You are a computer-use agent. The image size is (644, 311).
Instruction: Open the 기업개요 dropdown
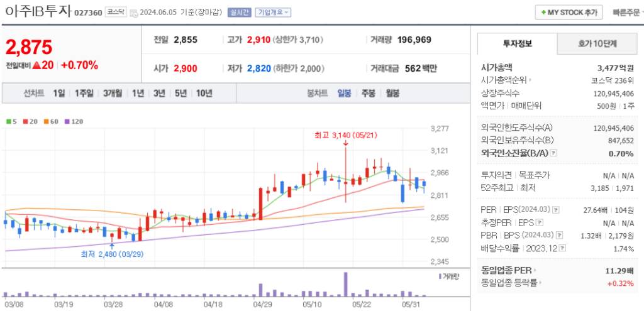click(x=273, y=13)
